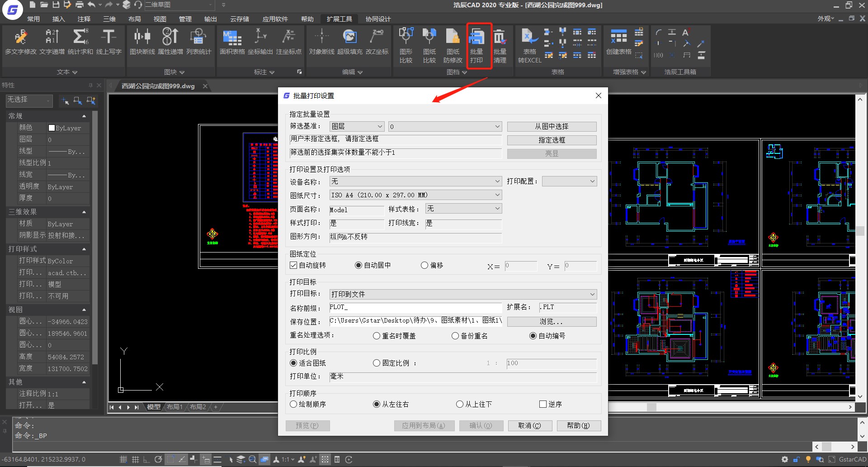The image size is (868, 467).
Task: Switch to the 协同设计 ribbon tab
Action: 378,19
